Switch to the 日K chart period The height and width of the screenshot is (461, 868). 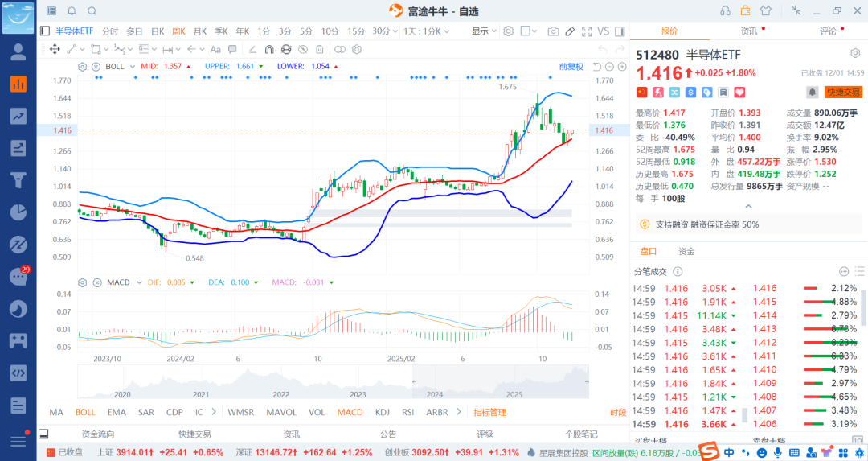[157, 31]
